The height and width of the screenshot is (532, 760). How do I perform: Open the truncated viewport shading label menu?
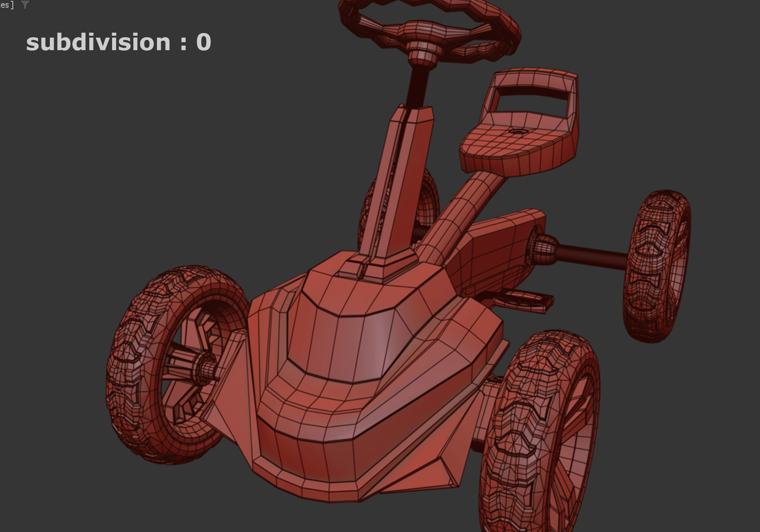pyautogui.click(x=6, y=5)
